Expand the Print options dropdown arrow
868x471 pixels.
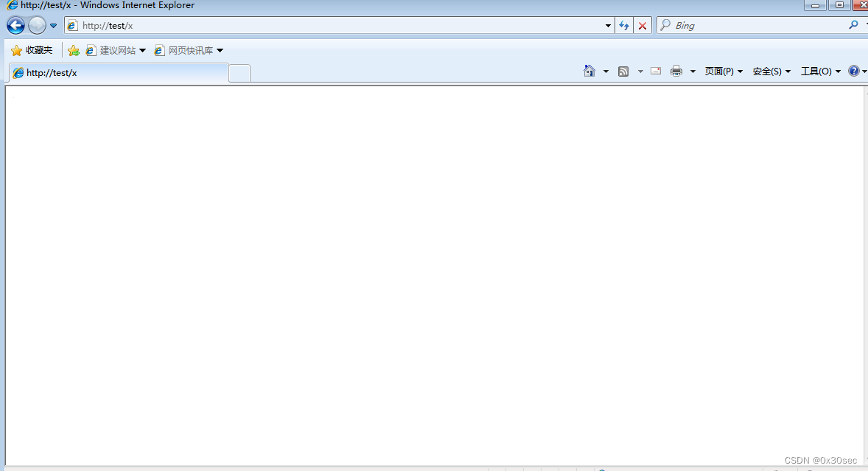(x=693, y=71)
